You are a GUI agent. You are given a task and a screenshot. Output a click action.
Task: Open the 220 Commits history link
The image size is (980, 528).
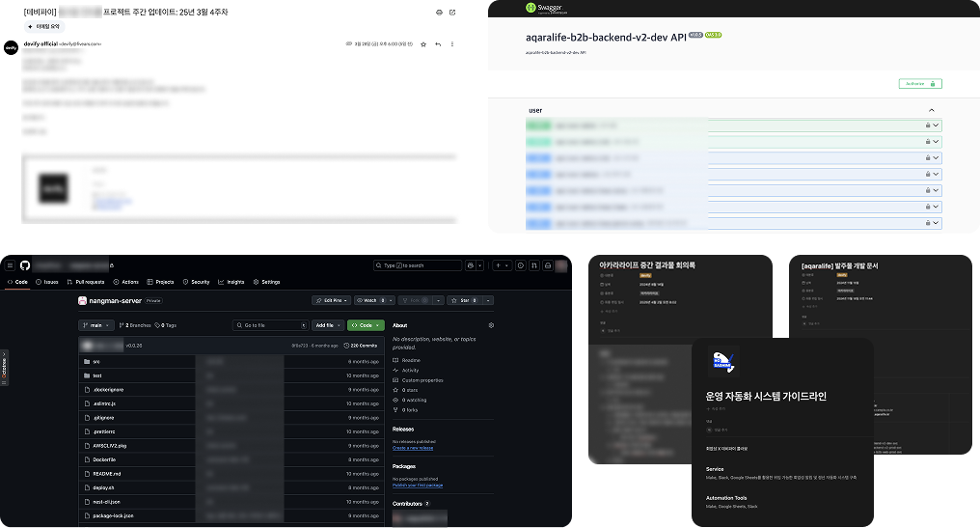tap(361, 346)
